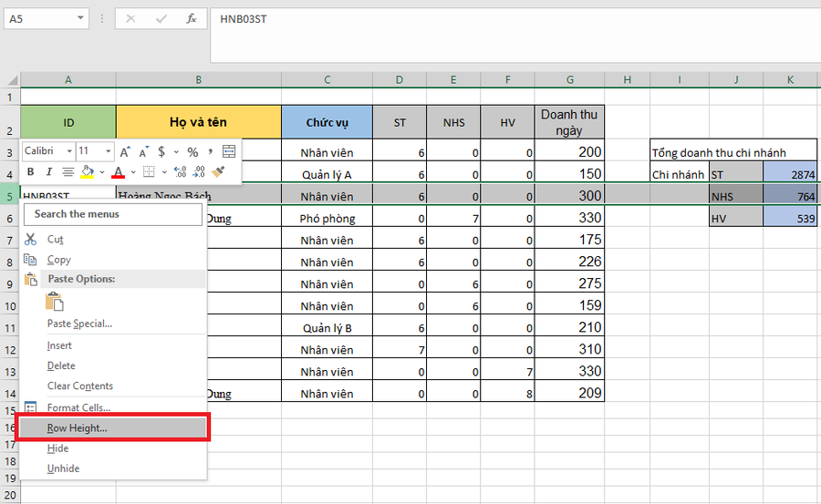Click the green ID header cell

coord(68,122)
